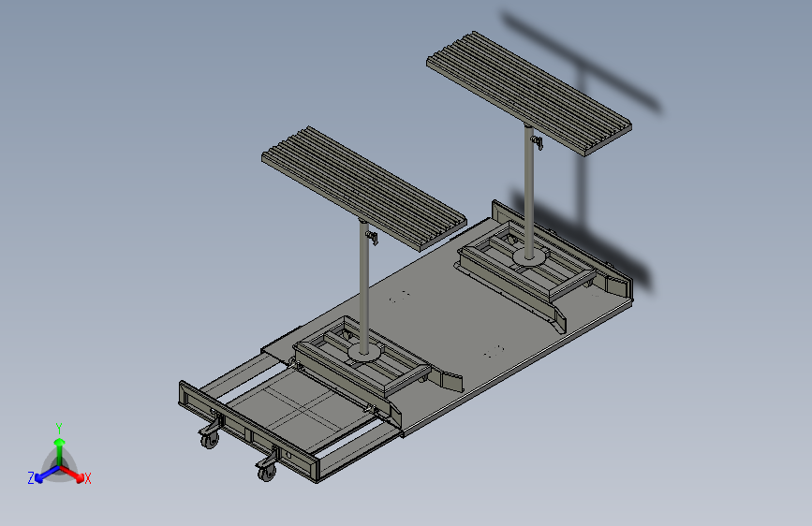Click the green Y axis of the triad
Viewport: 812px width, 526px height.
60,452
